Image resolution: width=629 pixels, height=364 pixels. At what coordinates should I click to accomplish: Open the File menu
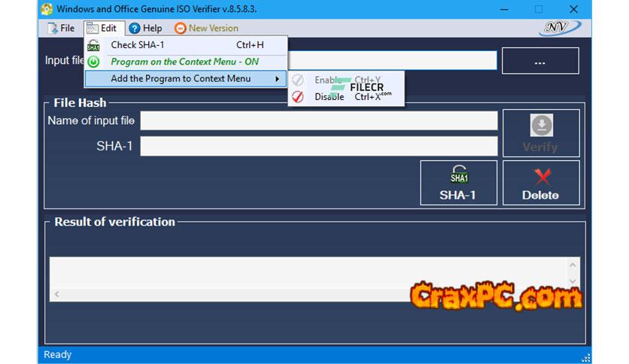pyautogui.click(x=61, y=28)
